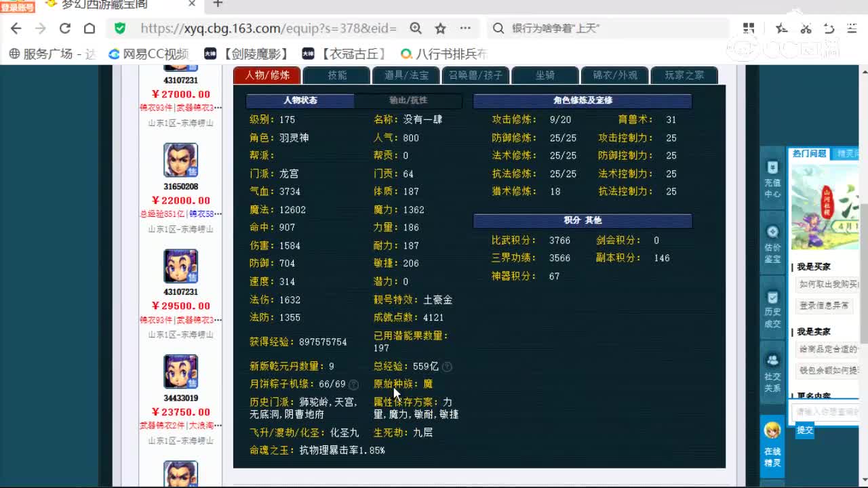Click the scissors screenshot icon
This screenshot has width=868, height=488.
[x=806, y=28]
